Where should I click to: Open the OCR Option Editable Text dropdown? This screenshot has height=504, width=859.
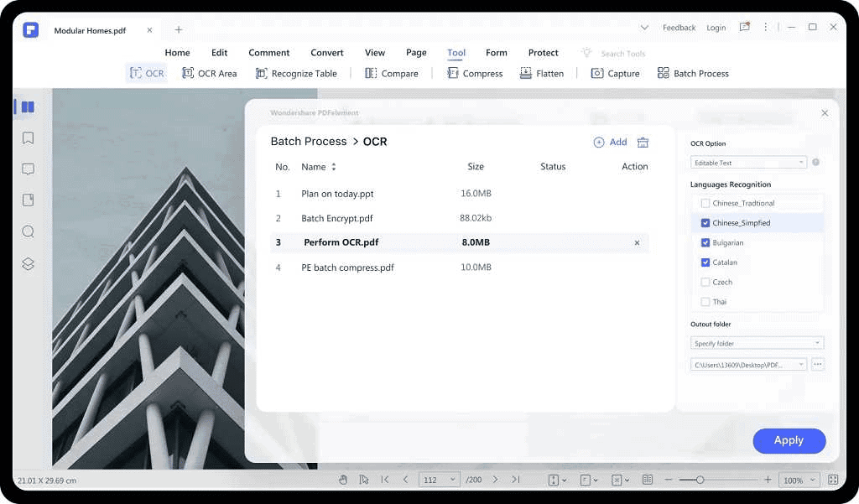(748, 163)
